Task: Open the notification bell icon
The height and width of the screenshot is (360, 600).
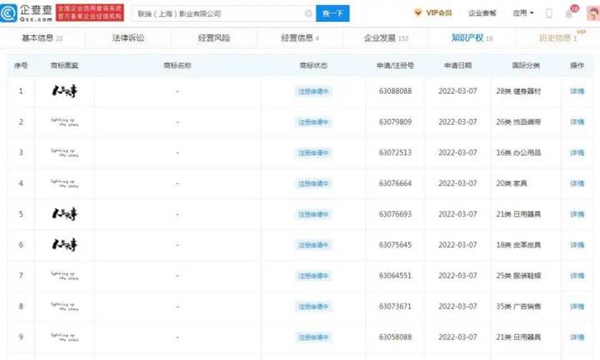Action: click(x=569, y=14)
